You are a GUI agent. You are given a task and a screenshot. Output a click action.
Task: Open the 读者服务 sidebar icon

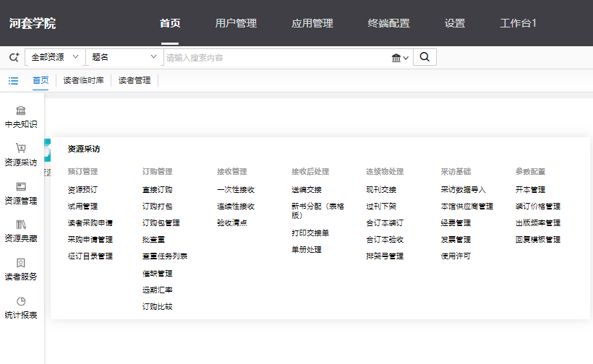click(21, 263)
